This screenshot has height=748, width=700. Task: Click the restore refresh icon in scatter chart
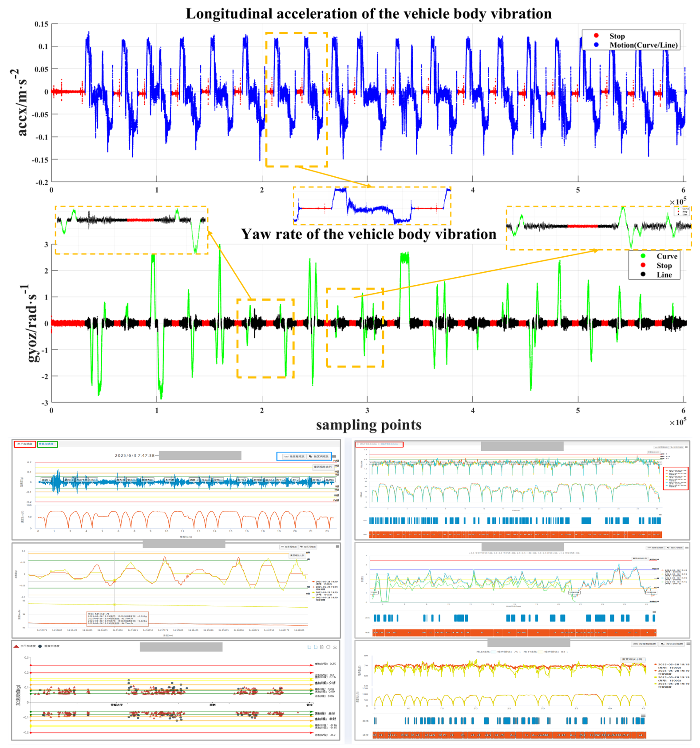pyautogui.click(x=328, y=647)
